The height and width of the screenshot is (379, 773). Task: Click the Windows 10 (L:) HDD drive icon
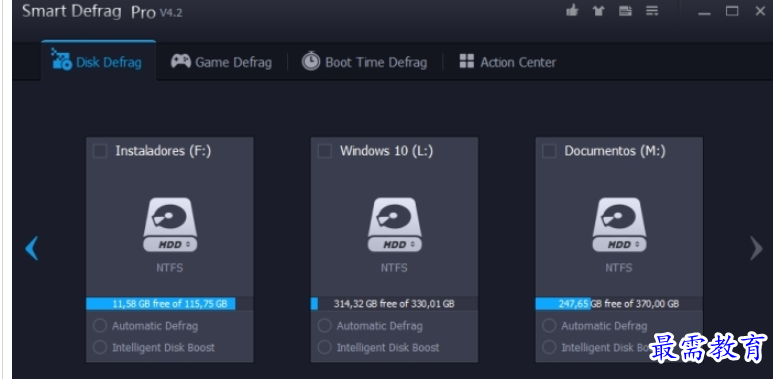click(394, 225)
